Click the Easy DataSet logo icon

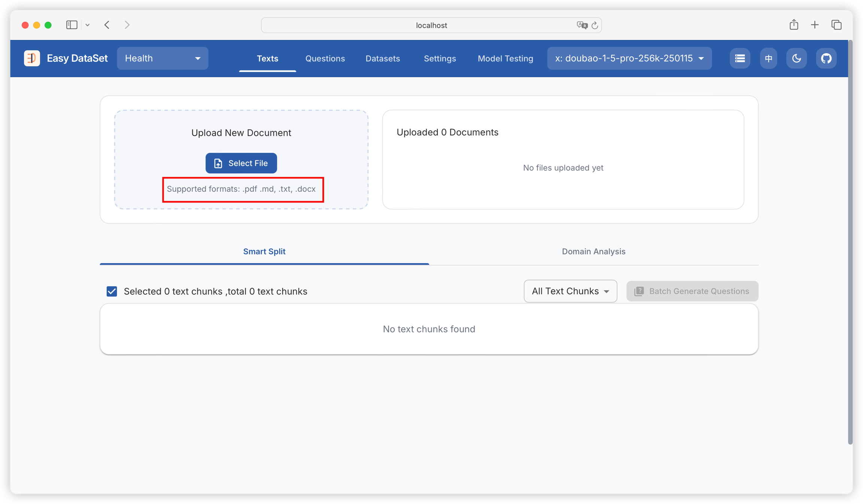(32, 58)
